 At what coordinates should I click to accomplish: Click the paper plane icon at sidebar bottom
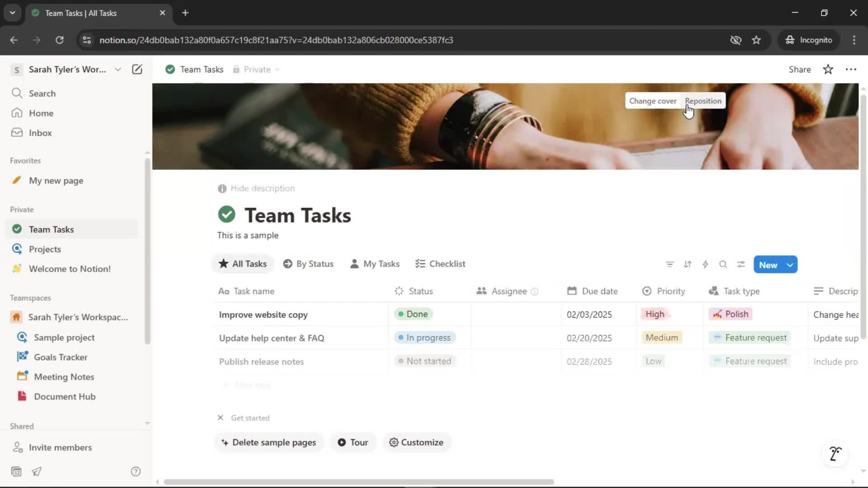pyautogui.click(x=37, y=471)
